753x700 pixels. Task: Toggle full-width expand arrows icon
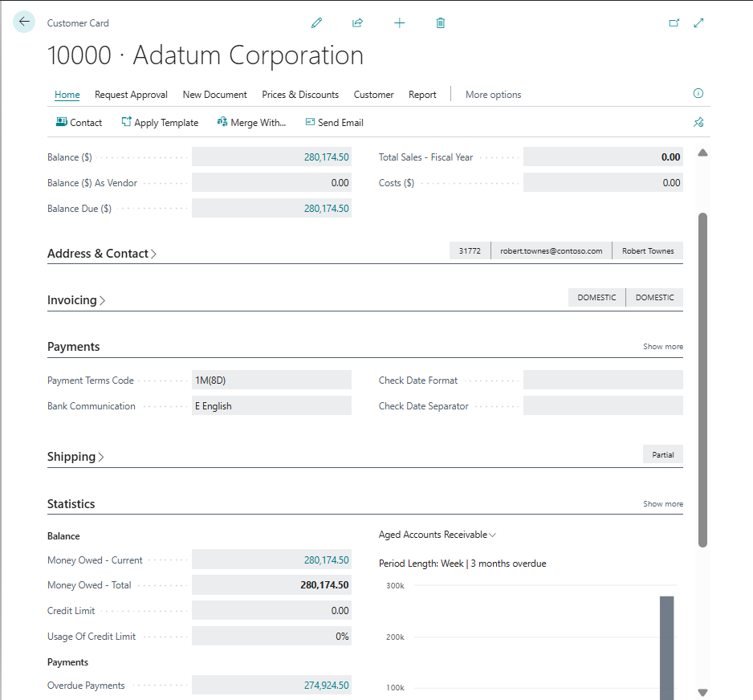pos(698,22)
